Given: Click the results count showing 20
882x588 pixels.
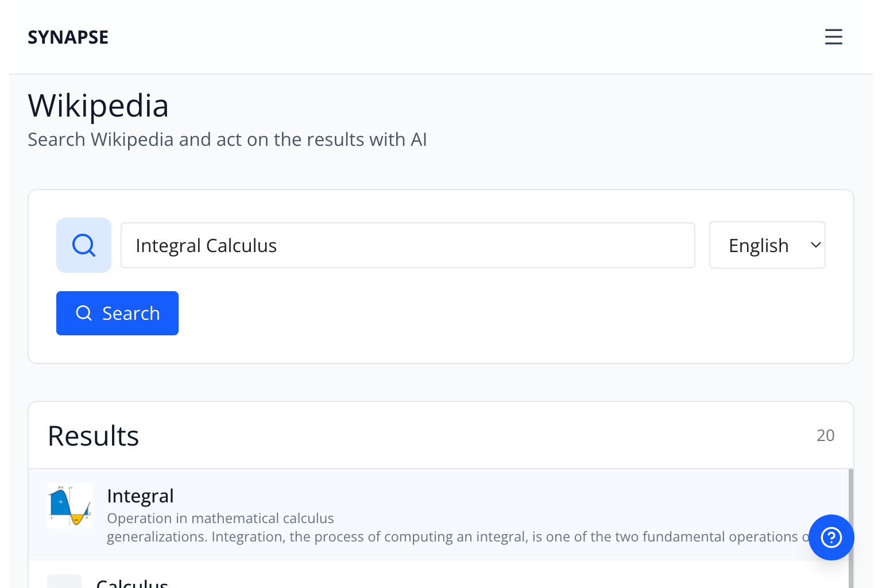Looking at the screenshot, I should (x=826, y=435).
